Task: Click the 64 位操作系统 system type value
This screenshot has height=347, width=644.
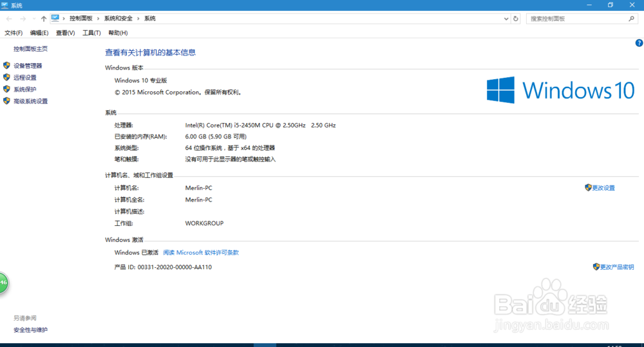Action: pyautogui.click(x=230, y=148)
